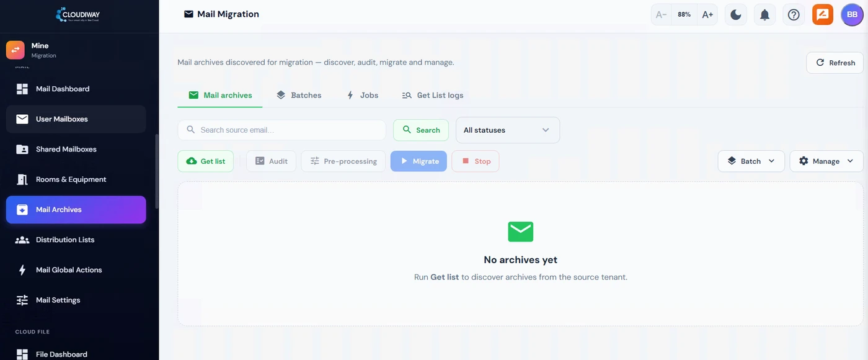The image size is (868, 360).
Task: Open Distribution Lists
Action: [76, 240]
